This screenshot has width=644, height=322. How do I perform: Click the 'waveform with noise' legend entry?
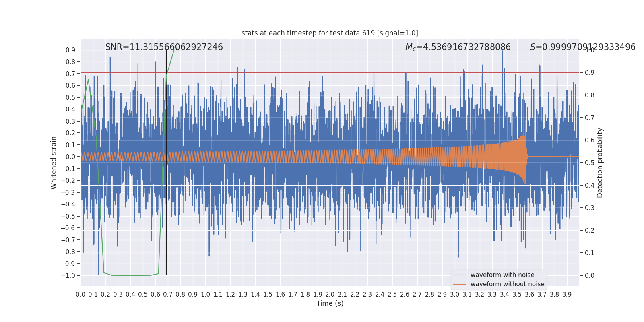point(502,275)
